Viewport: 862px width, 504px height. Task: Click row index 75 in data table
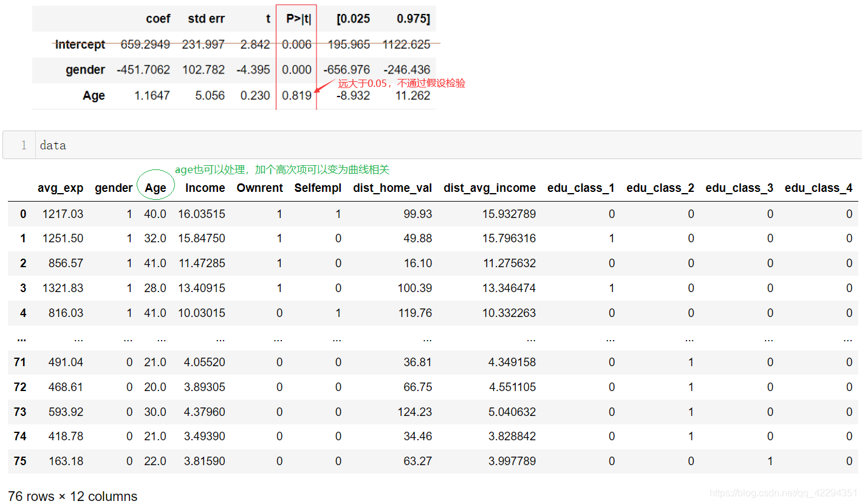pyautogui.click(x=20, y=461)
